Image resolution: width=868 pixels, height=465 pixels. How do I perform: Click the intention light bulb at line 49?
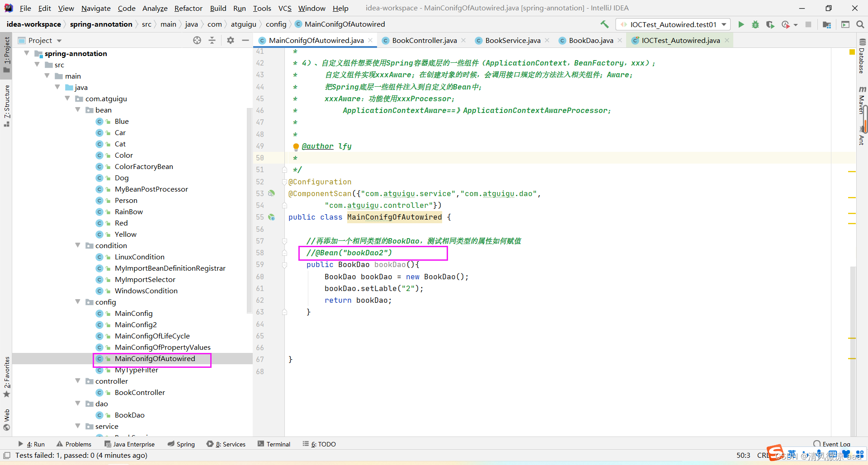[296, 146]
